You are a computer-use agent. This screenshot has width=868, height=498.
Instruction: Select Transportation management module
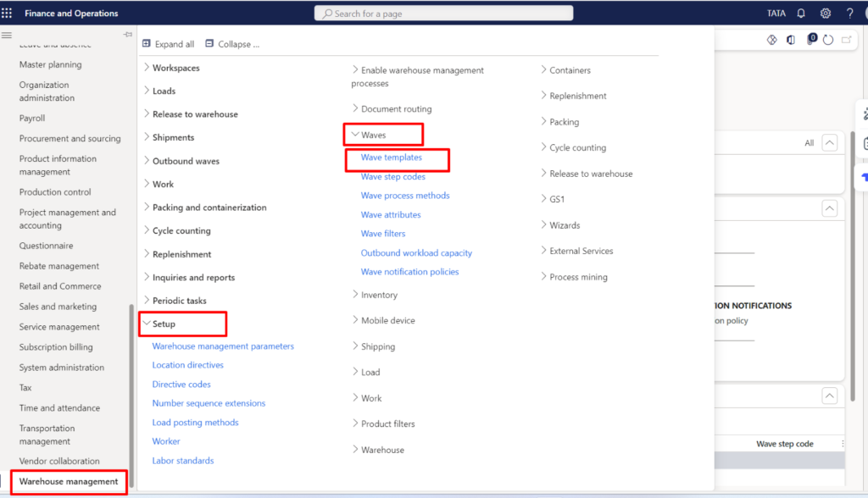coord(47,434)
